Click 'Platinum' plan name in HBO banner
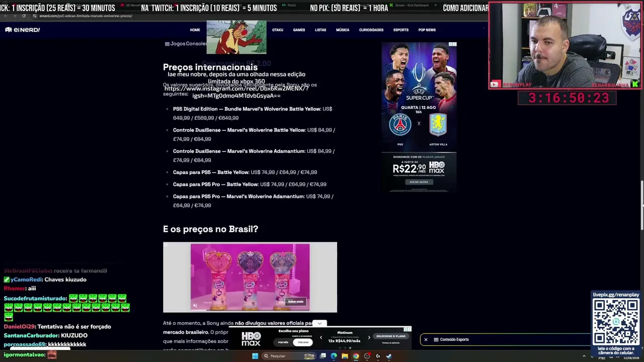Screen dimensions: 644x362 click(345, 332)
